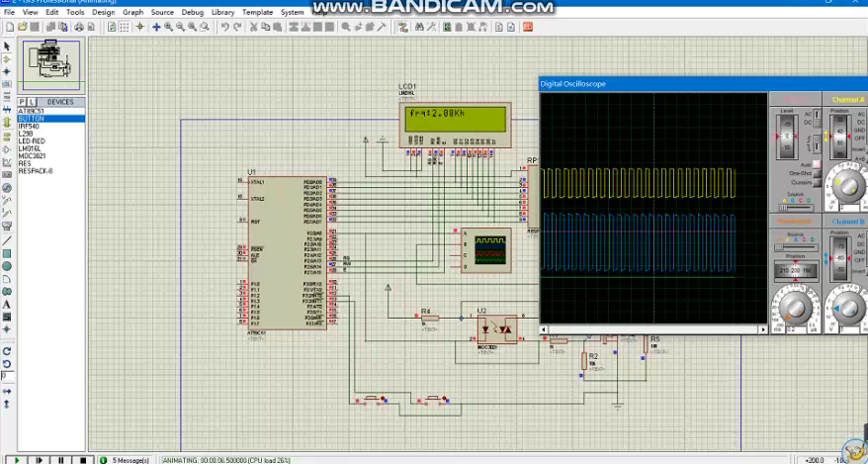868x464 pixels.
Task: Click the trigger Source selector slider
Action: [796, 208]
